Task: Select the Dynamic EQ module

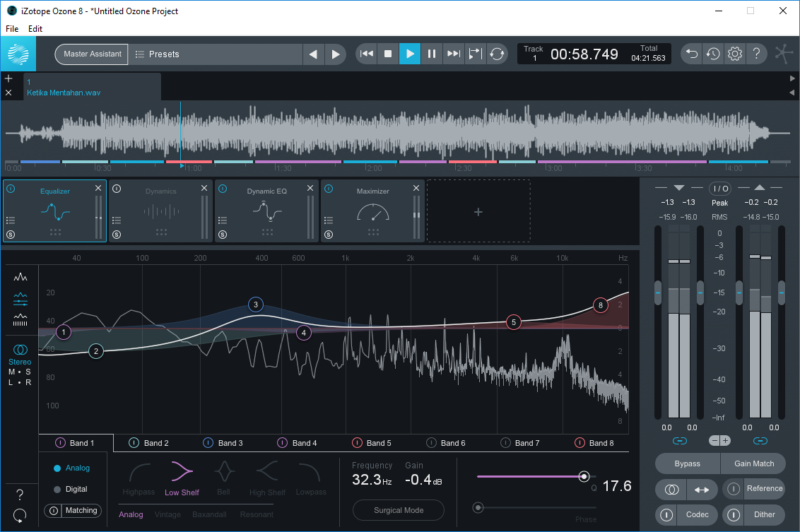Action: 267,211
